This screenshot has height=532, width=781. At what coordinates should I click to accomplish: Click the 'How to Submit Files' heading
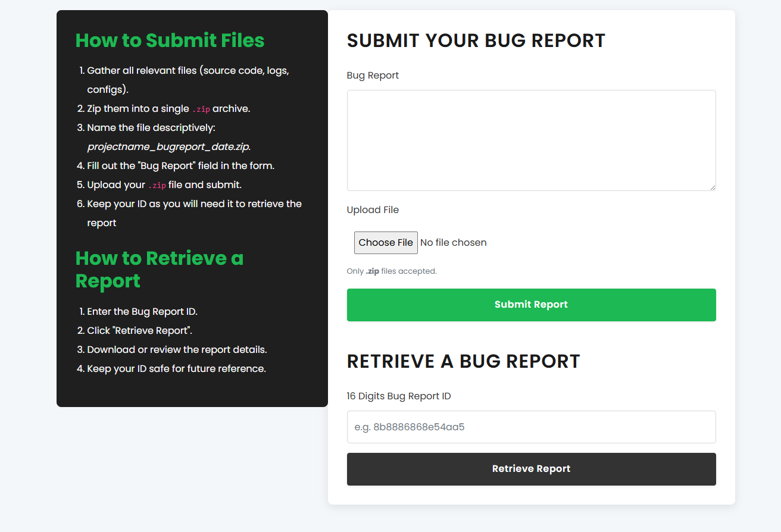pos(170,40)
